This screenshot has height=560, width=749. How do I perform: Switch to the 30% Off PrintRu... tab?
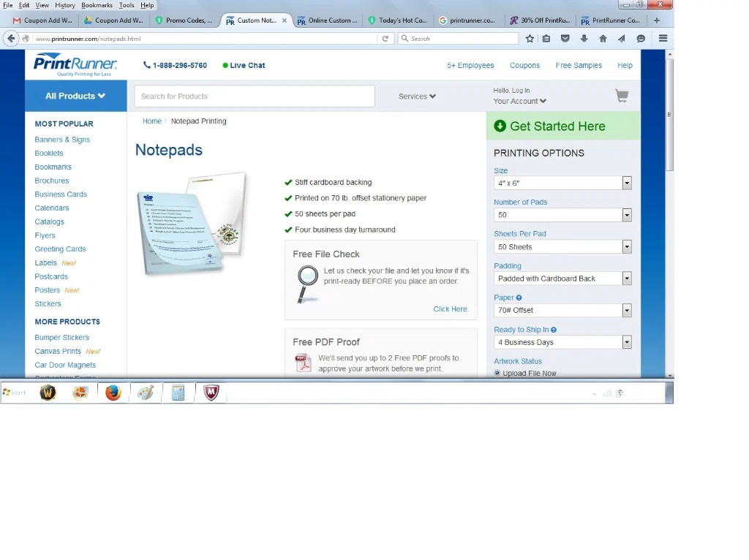540,20
